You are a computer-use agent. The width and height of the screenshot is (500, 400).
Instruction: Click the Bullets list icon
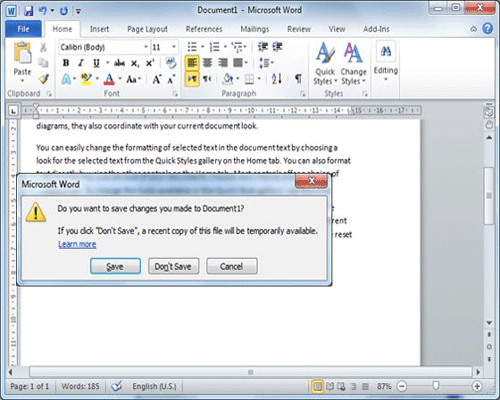click(x=192, y=47)
